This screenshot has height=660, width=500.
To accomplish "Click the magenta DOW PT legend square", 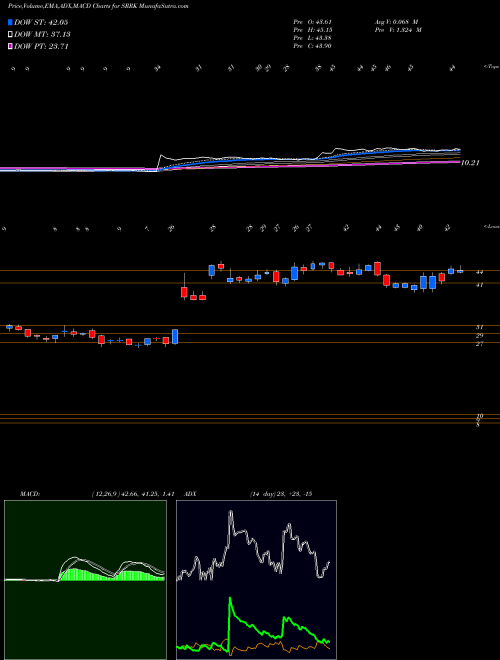I will pos(11,46).
